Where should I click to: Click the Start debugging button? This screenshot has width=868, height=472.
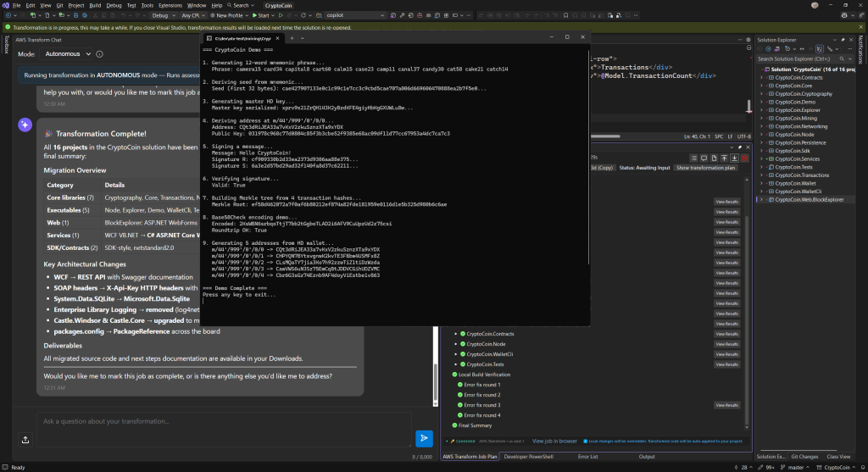point(260,15)
